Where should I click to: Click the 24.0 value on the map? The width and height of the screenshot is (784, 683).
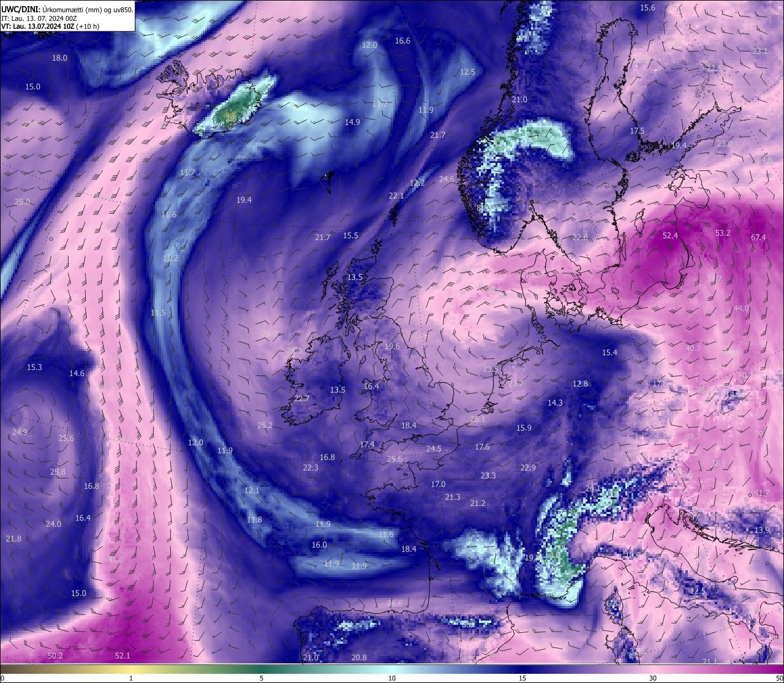click(53, 524)
